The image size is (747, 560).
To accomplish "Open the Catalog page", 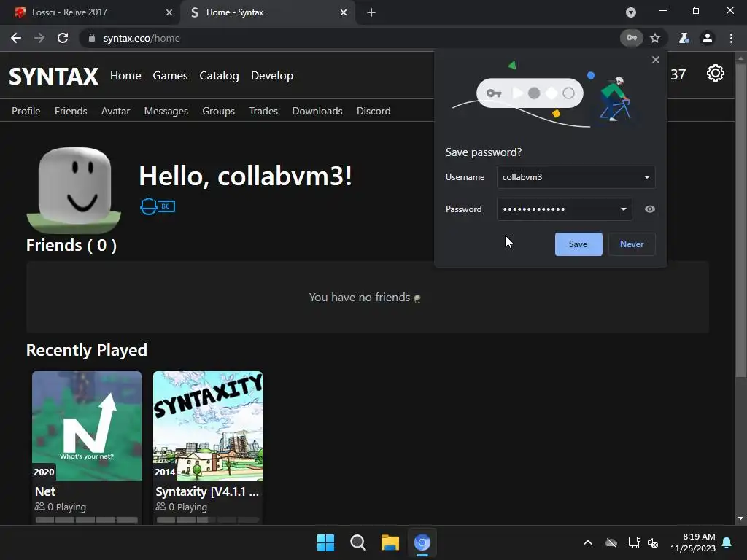I will pos(219,76).
